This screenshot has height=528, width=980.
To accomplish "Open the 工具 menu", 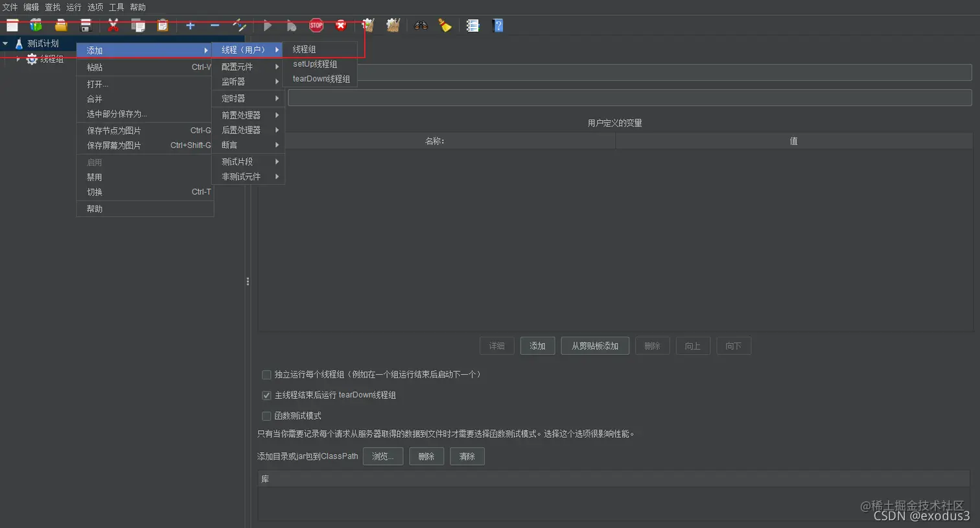I will coord(116,7).
